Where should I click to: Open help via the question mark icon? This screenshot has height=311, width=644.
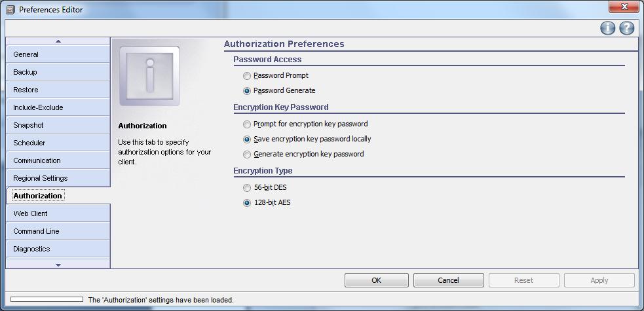[627, 28]
